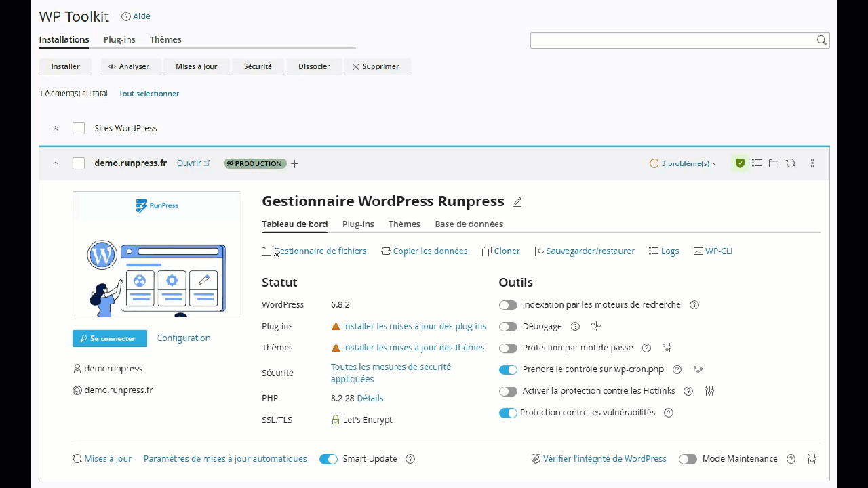Image resolution: width=868 pixels, height=488 pixels.
Task: Click the search magnifier icon
Action: pyautogui.click(x=821, y=40)
